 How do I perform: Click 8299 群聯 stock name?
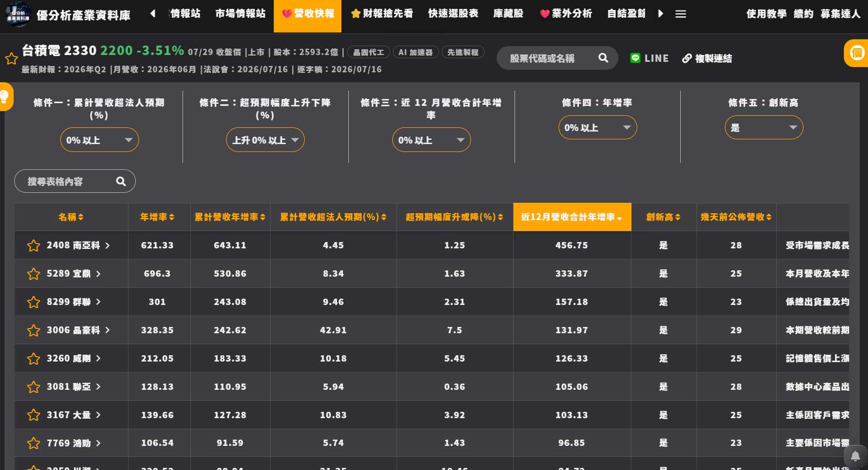click(69, 302)
